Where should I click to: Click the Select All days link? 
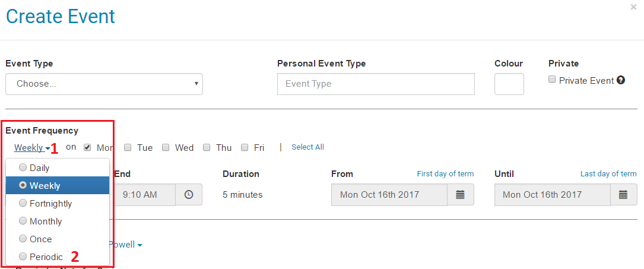pos(307,147)
